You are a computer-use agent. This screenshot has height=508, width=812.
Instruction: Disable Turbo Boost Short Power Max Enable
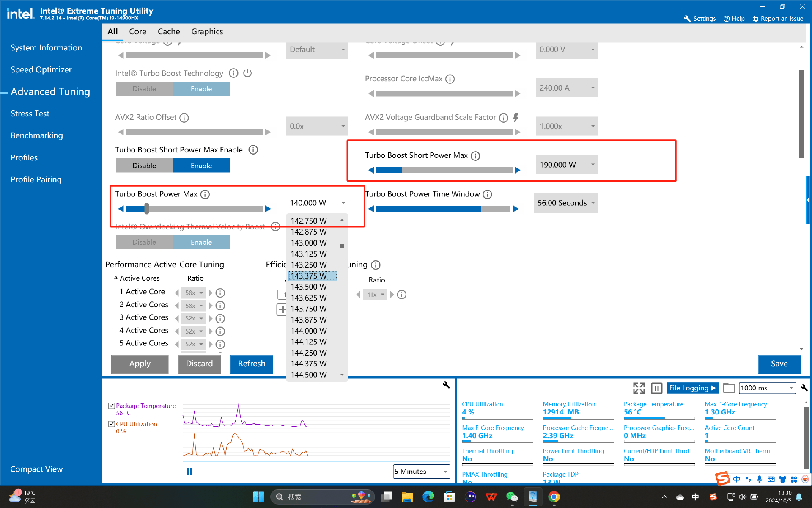[144, 166]
